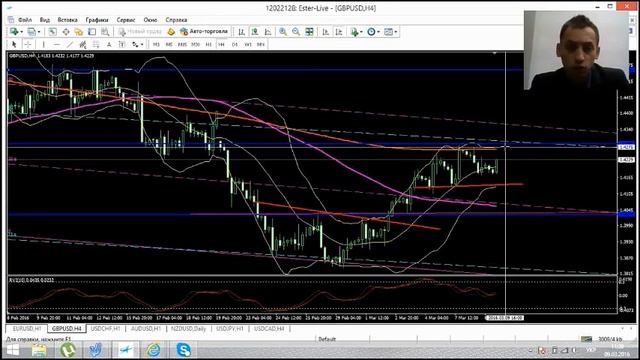Open the Файл menu
The height and width of the screenshot is (360, 640).
pyautogui.click(x=24, y=20)
